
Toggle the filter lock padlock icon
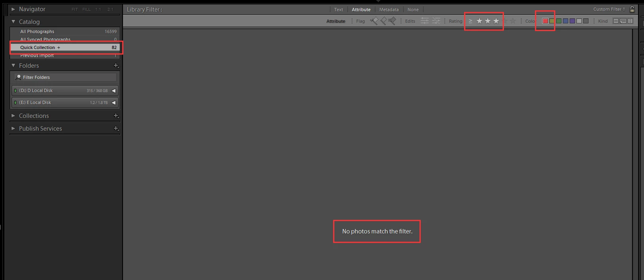pyautogui.click(x=632, y=9)
